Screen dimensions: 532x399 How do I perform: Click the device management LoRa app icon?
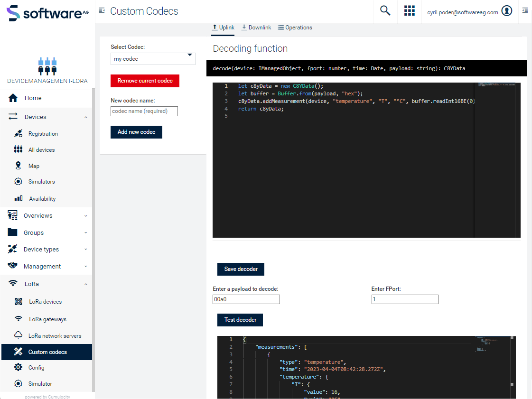pos(47,66)
